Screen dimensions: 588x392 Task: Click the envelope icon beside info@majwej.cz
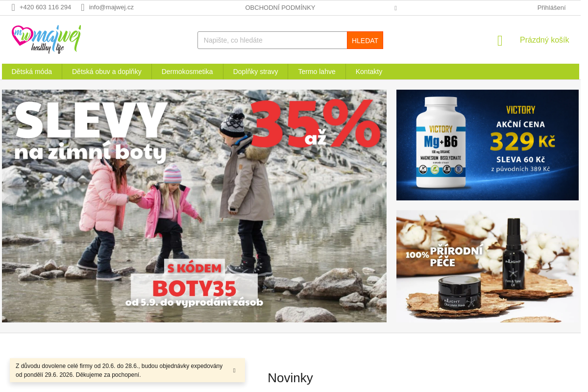pos(83,7)
